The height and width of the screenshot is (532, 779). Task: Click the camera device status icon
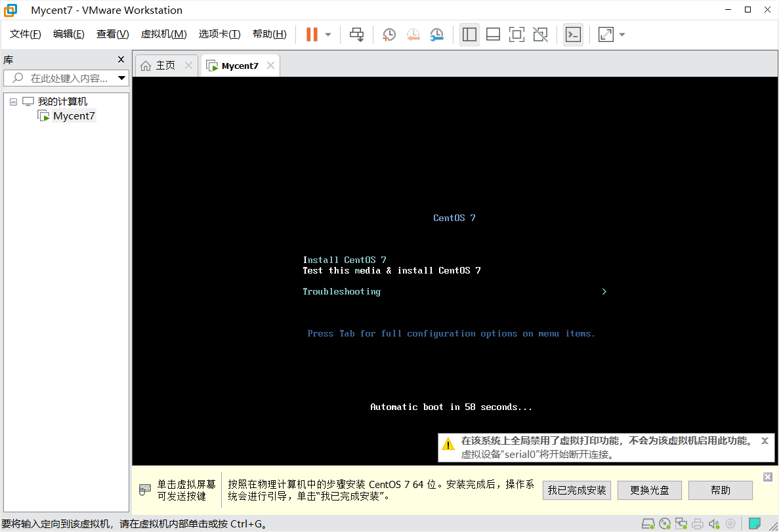coord(730,523)
